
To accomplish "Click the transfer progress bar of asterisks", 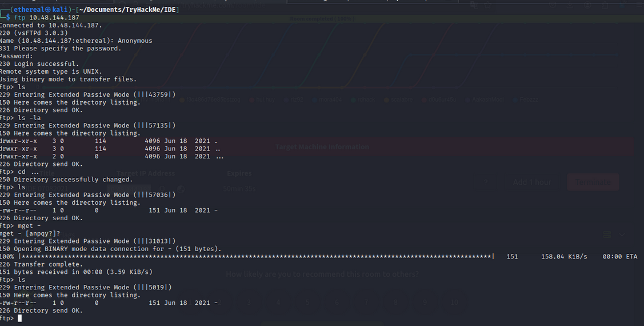I will pyautogui.click(x=257, y=257).
